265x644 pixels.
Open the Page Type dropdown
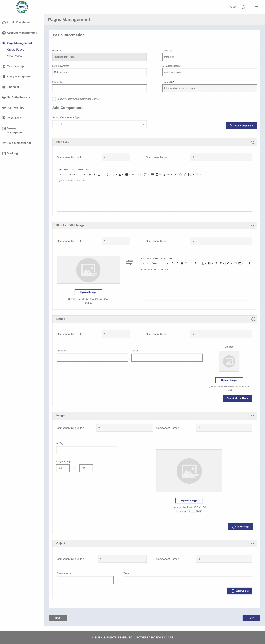coord(99,57)
